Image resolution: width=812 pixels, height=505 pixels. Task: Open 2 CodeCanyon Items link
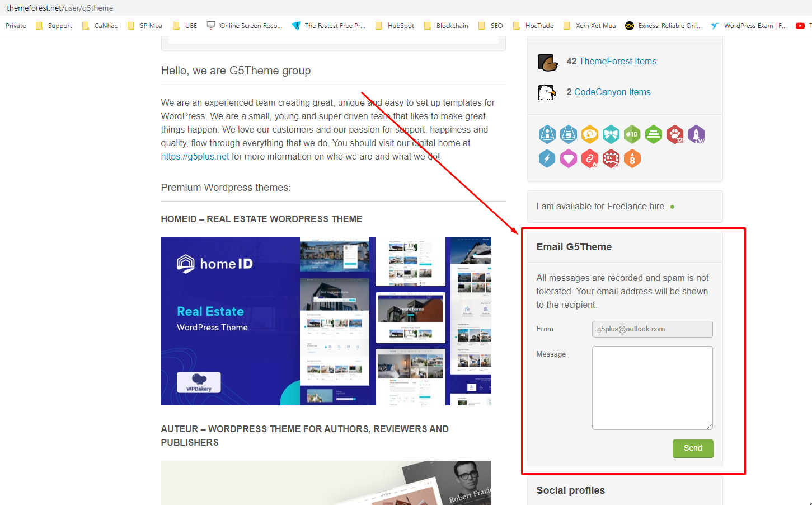(608, 92)
